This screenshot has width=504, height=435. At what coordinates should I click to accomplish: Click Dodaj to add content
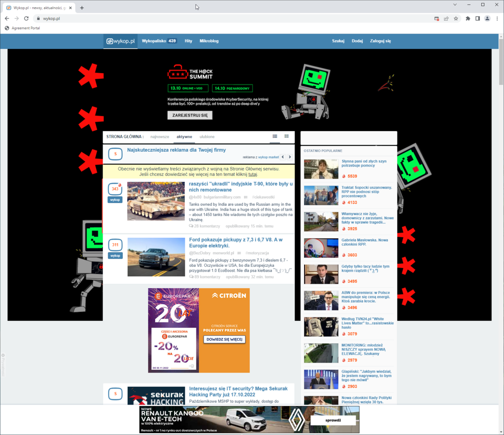(357, 41)
